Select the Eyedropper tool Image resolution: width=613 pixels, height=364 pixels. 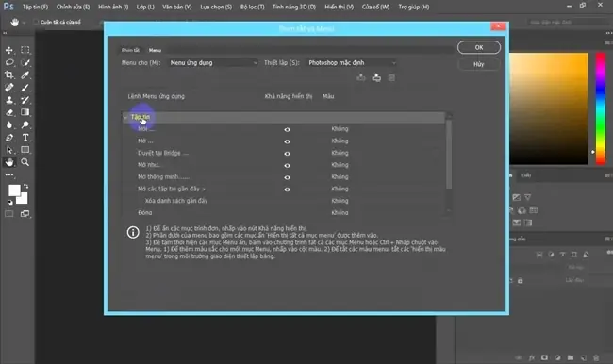pos(25,75)
